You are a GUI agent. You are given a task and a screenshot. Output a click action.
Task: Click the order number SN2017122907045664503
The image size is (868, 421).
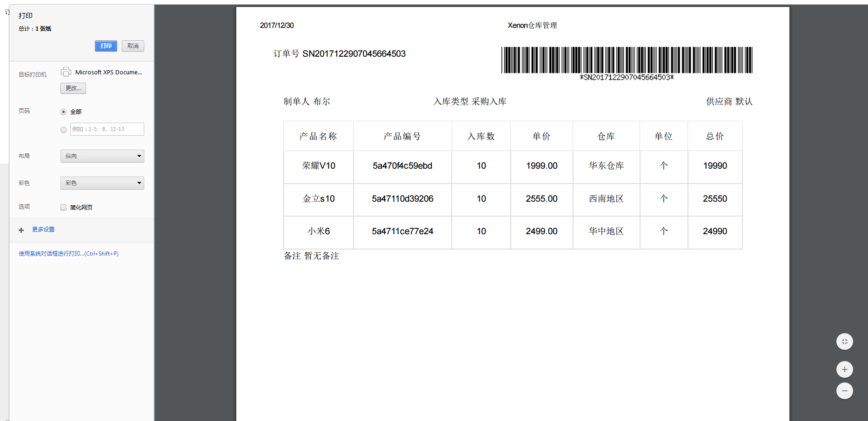pyautogui.click(x=354, y=53)
